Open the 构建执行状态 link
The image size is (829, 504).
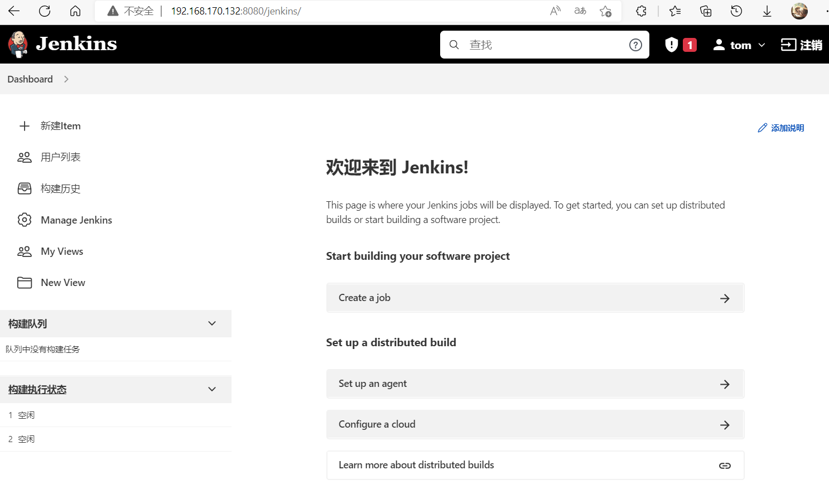[x=37, y=390]
